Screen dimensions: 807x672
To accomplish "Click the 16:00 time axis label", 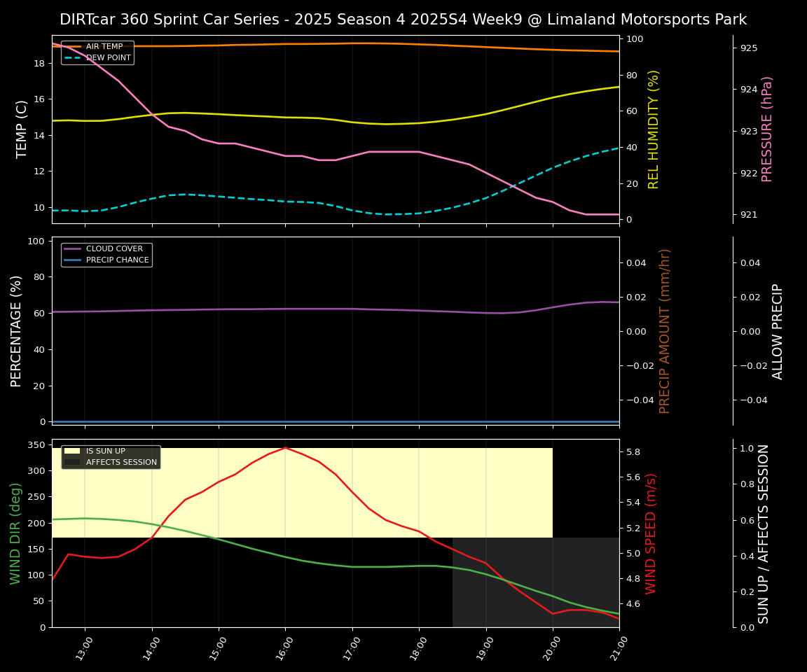I will 285,647.
